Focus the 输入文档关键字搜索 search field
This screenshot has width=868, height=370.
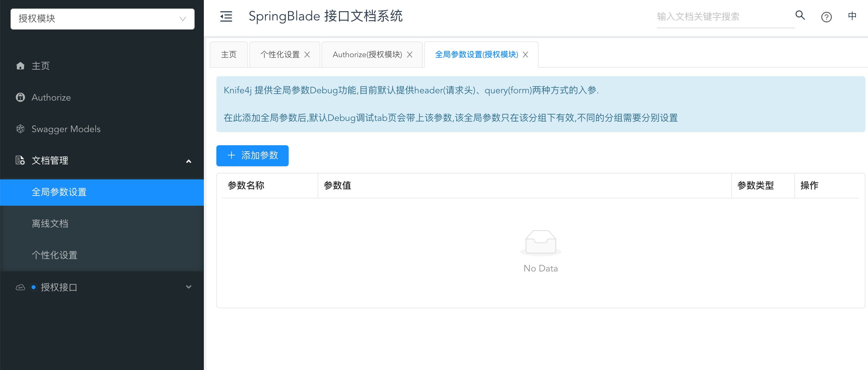click(x=725, y=16)
